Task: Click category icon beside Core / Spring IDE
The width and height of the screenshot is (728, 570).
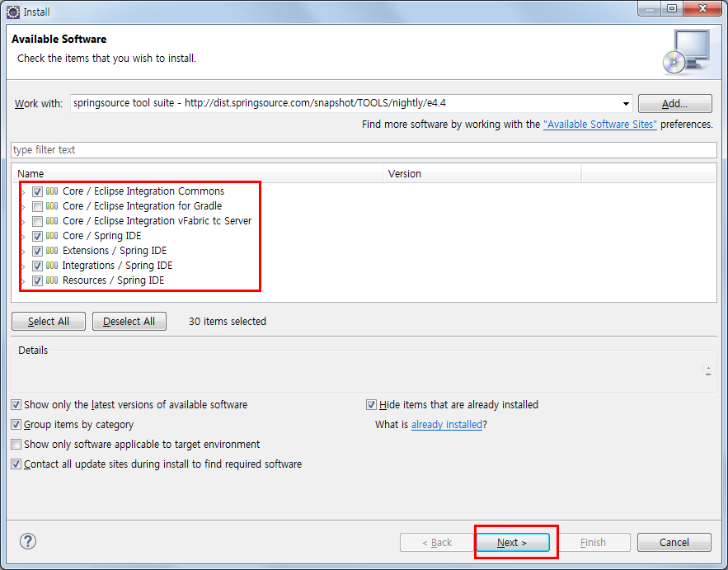Action: point(52,236)
